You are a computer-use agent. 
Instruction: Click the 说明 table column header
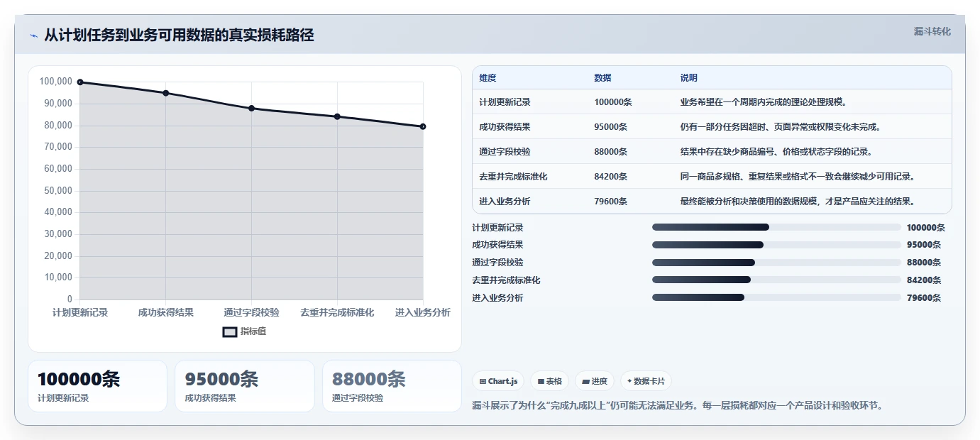[x=689, y=78]
